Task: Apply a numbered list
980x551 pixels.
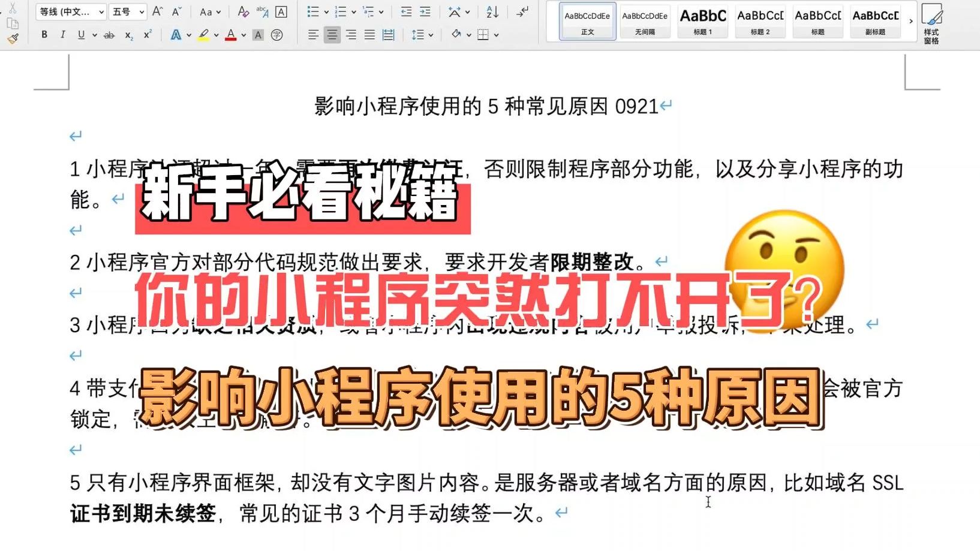Action: tap(341, 11)
